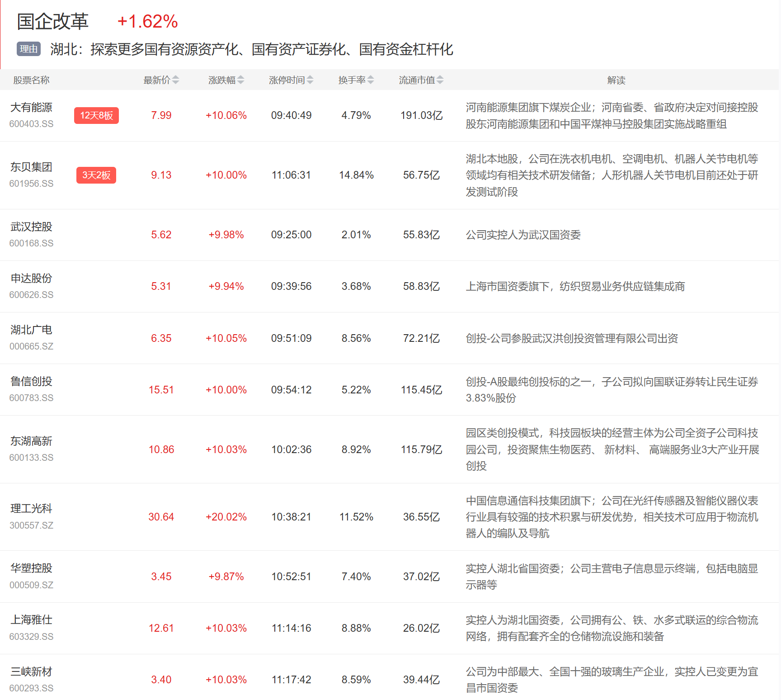Click the 三峡新材 stock name

31,672
